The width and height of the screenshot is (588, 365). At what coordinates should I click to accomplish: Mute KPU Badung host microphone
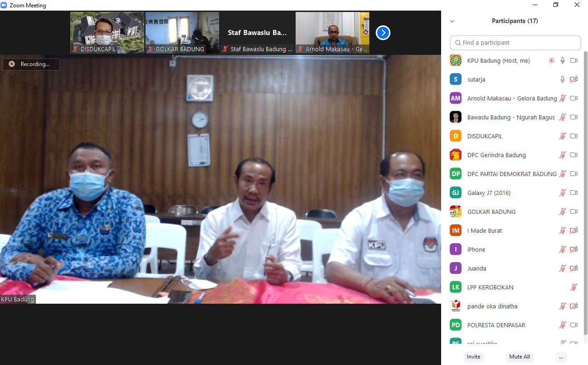[562, 60]
